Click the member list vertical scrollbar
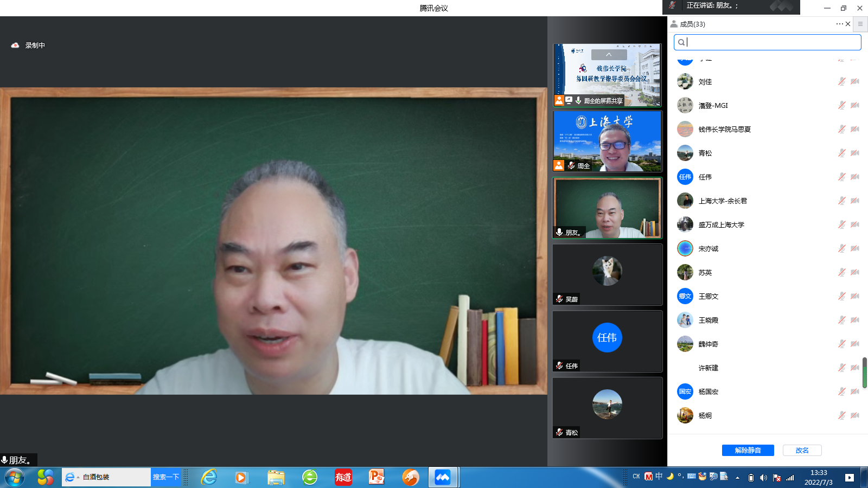The height and width of the screenshot is (488, 868). pos(864,373)
